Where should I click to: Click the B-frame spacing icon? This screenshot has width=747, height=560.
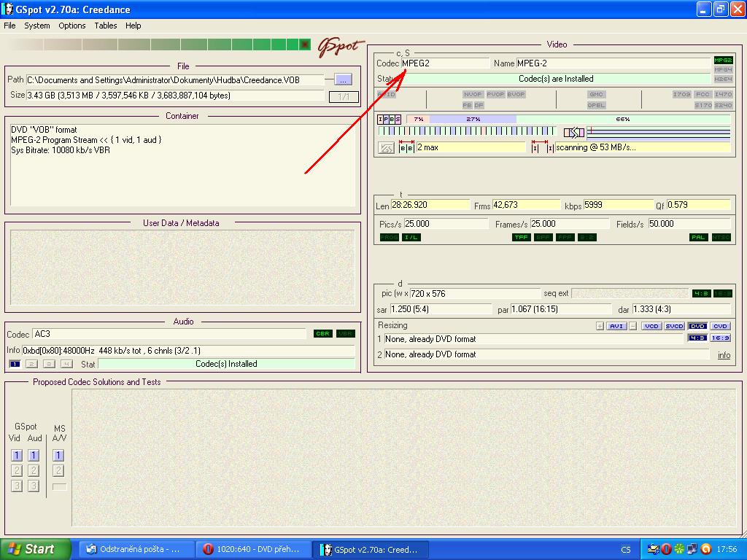(406, 147)
